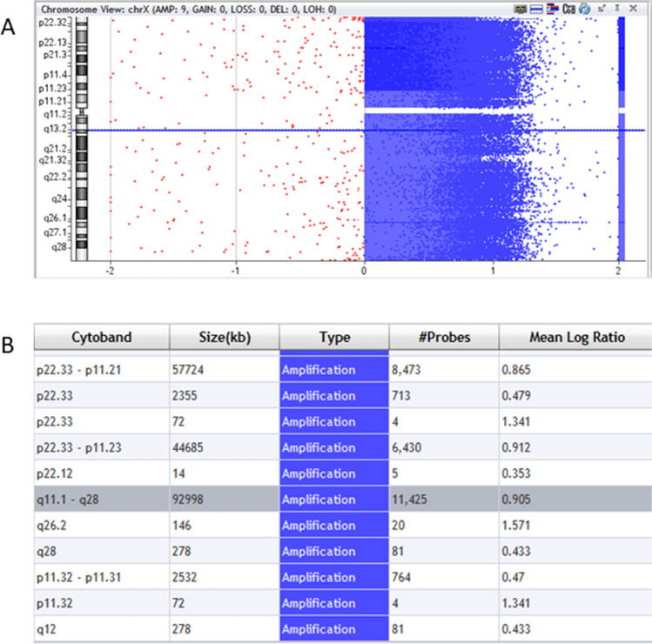
Task: Click the blue refresh arrows icon
Action: click(x=584, y=9)
